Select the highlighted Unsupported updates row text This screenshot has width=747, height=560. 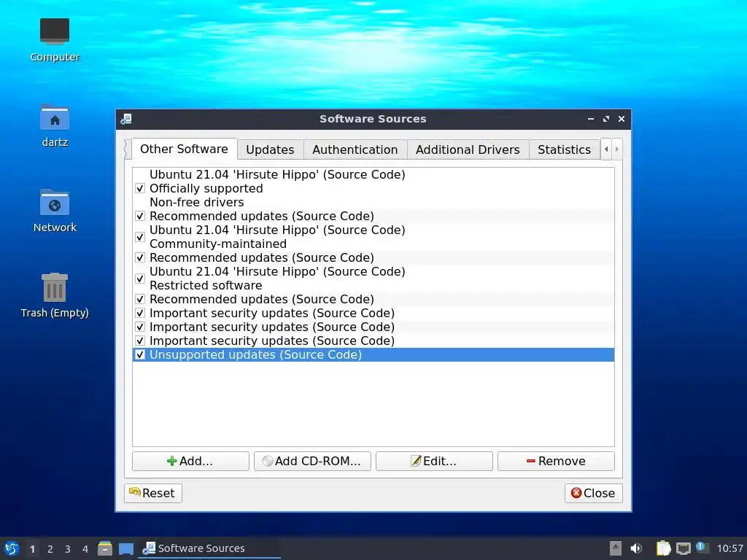tap(256, 355)
